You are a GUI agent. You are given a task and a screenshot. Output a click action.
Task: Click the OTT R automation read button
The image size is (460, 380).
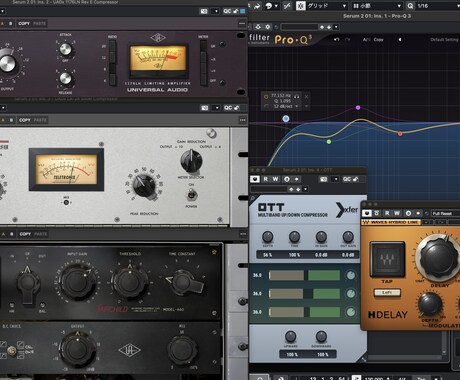tap(266, 179)
